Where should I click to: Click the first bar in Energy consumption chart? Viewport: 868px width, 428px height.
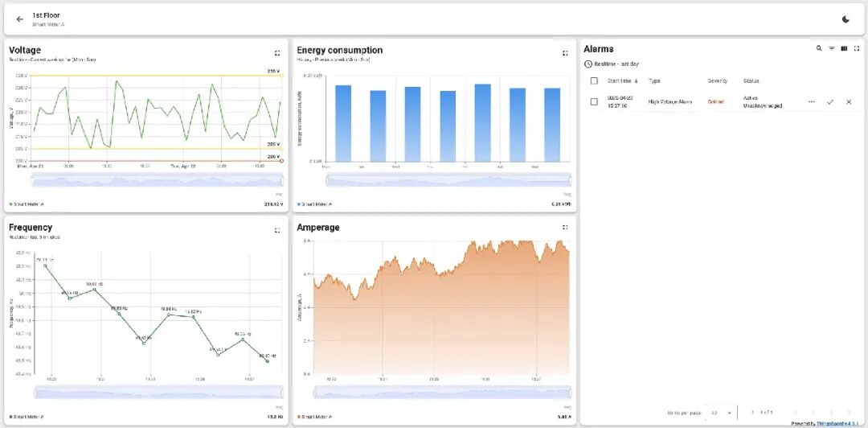click(343, 123)
